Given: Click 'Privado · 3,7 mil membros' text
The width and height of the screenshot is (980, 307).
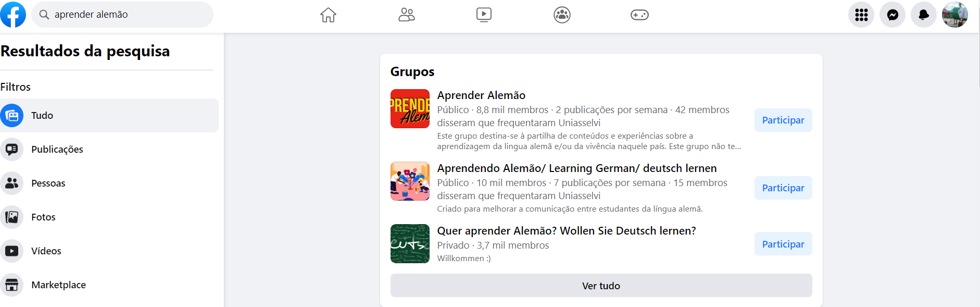Looking at the screenshot, I should pos(493,245).
